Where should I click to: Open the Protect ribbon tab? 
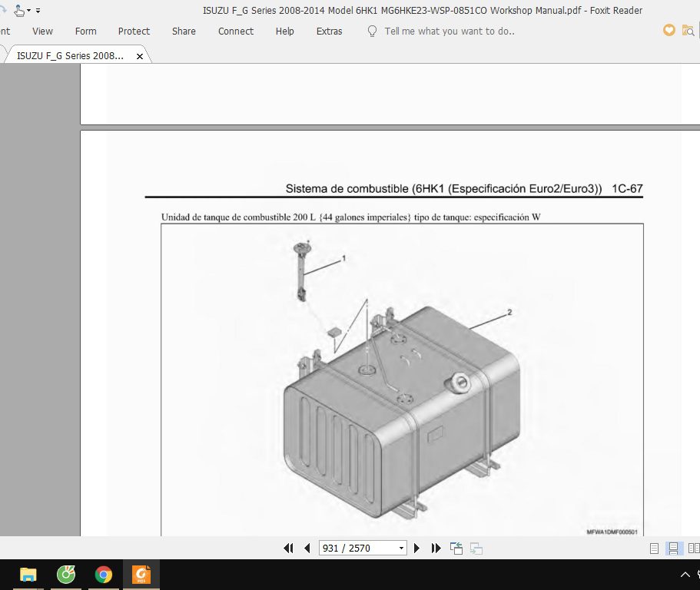click(x=134, y=31)
